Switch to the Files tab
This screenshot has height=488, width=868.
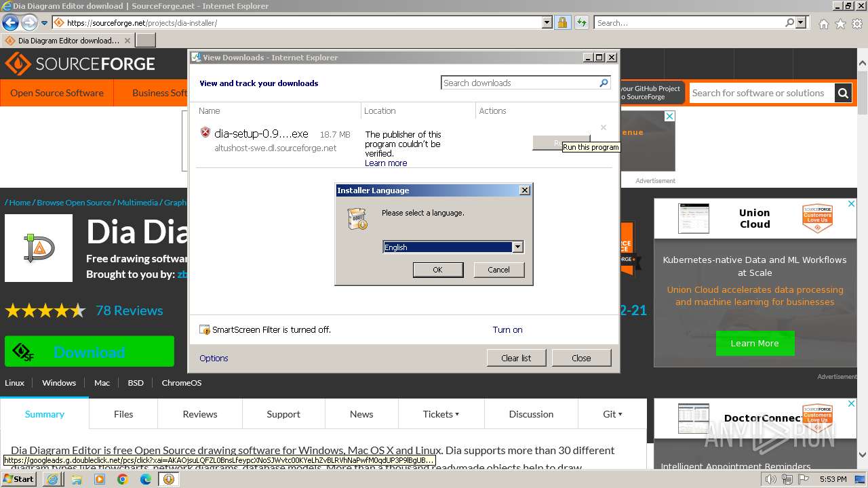pyautogui.click(x=123, y=414)
